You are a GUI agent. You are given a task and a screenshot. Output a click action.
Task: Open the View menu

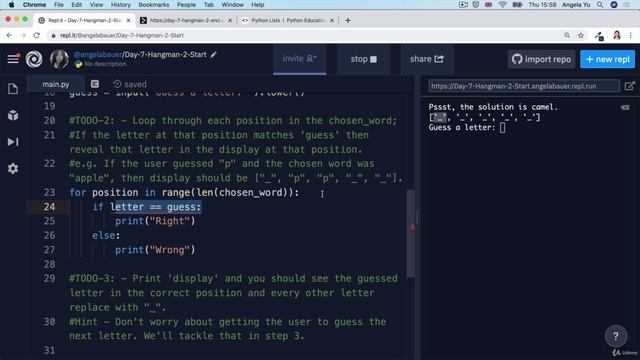[x=96, y=5]
